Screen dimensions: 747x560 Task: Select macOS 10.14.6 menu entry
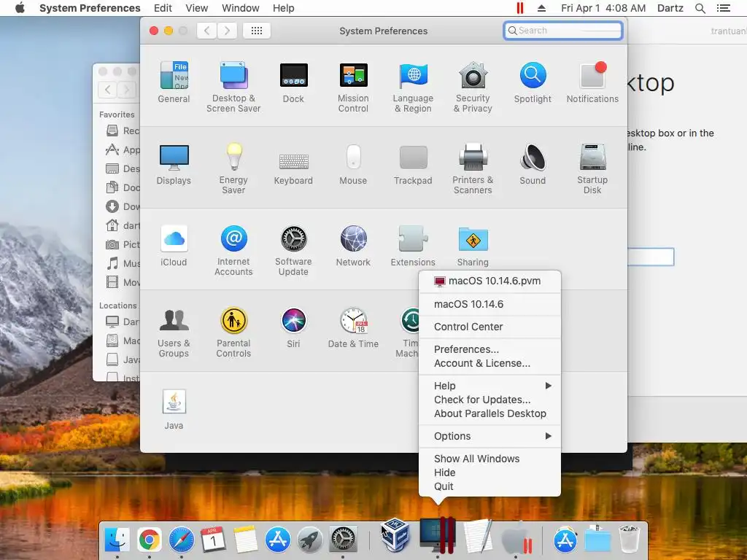489,304
